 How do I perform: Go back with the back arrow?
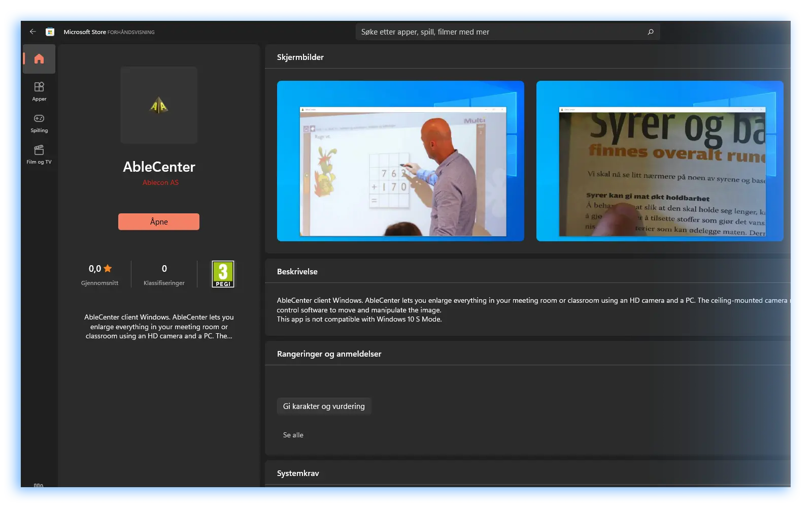point(33,31)
